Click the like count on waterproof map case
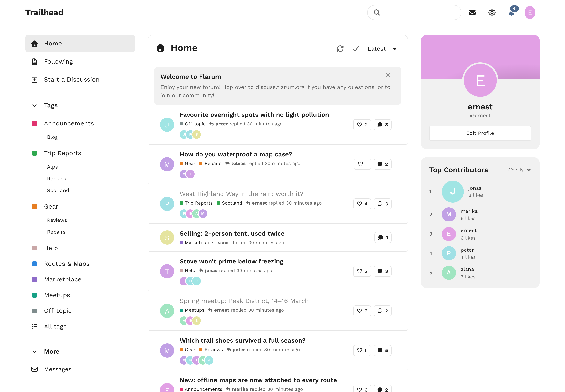Image resolution: width=565 pixels, height=392 pixels. tap(362, 164)
